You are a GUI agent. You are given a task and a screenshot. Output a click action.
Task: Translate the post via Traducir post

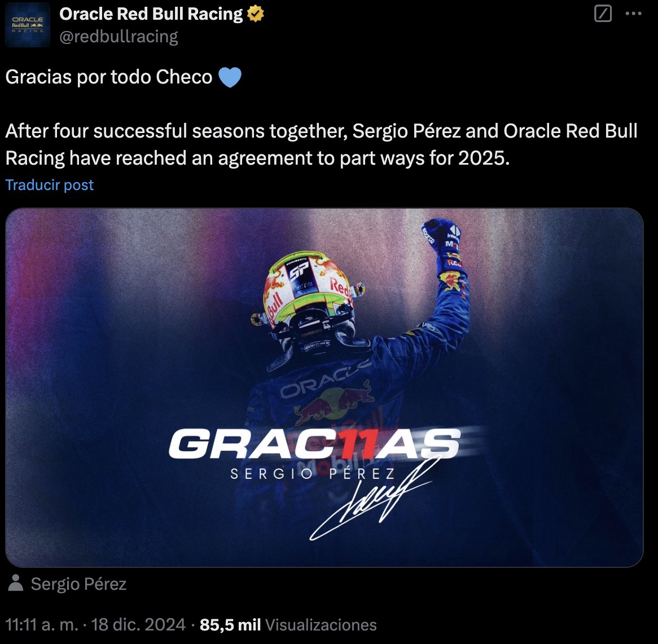pyautogui.click(x=50, y=185)
